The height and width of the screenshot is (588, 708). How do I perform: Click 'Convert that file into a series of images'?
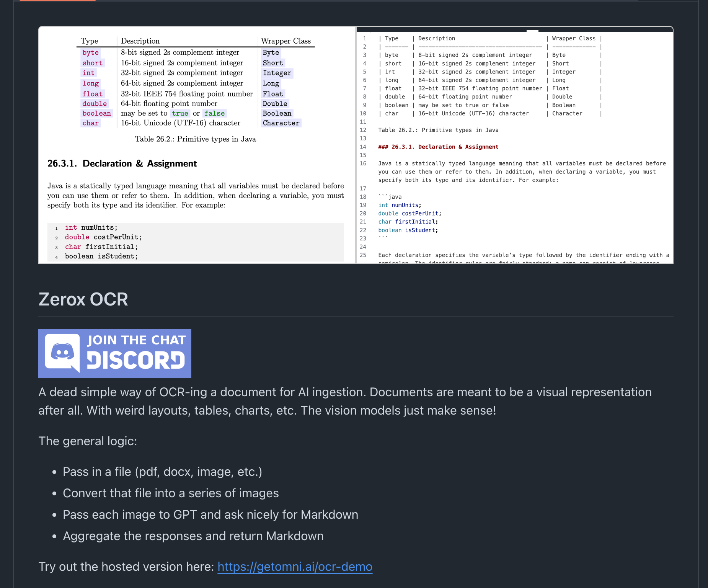coord(171,493)
